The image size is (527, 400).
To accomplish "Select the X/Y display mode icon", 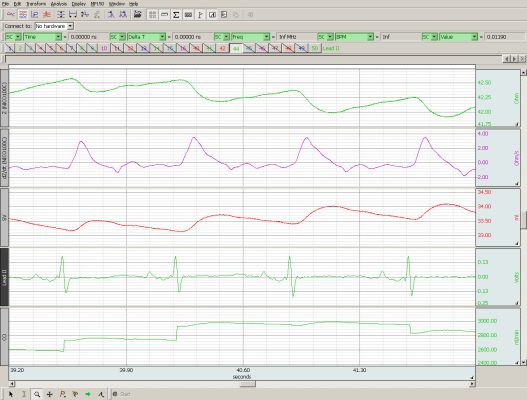I will (35, 14).
